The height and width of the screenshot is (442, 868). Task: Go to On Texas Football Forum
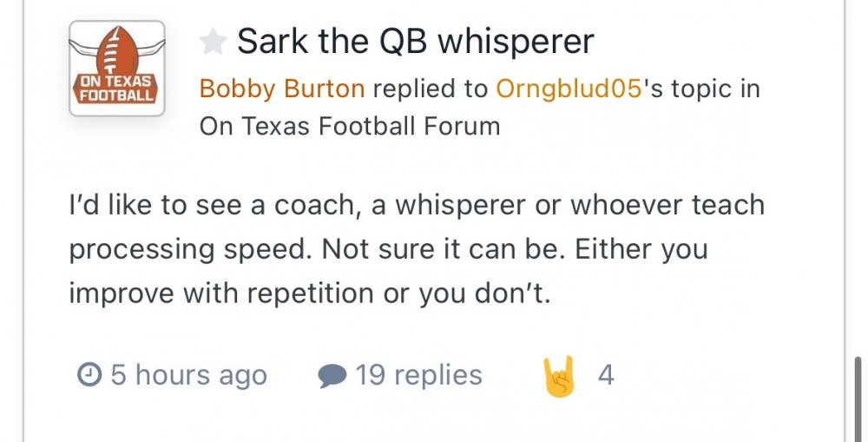[350, 126]
